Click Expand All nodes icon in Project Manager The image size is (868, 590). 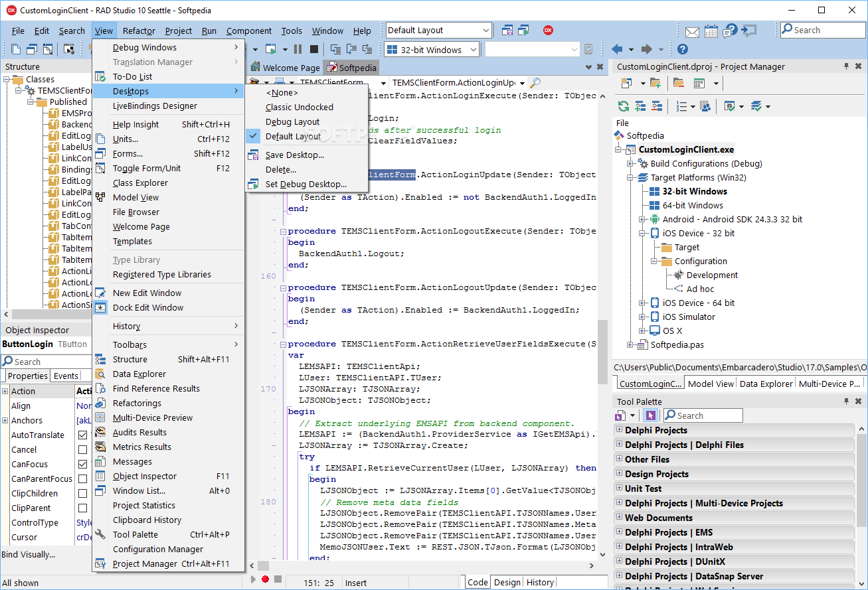[x=640, y=106]
